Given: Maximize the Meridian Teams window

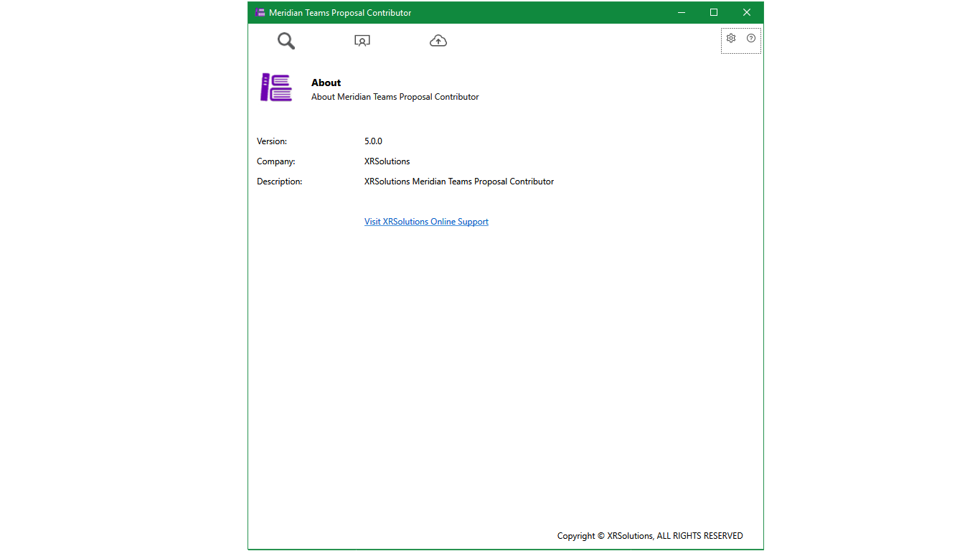Looking at the screenshot, I should click(x=714, y=12).
